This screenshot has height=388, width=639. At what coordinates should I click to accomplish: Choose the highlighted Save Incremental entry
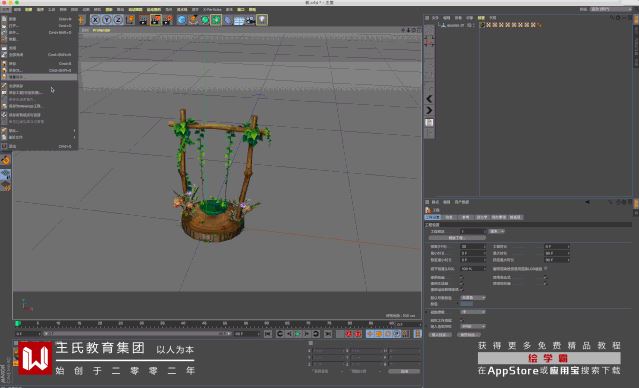pyautogui.click(x=39, y=77)
